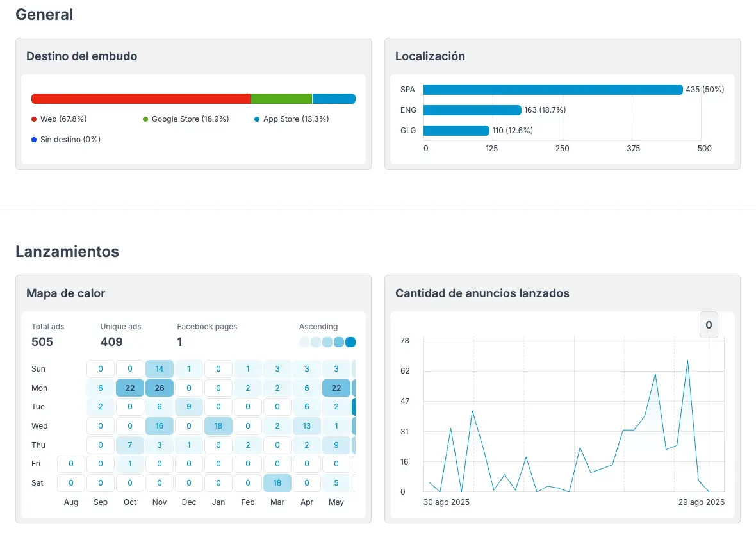Click the 0 tooltip above line chart
The image size is (756, 551).
click(709, 325)
